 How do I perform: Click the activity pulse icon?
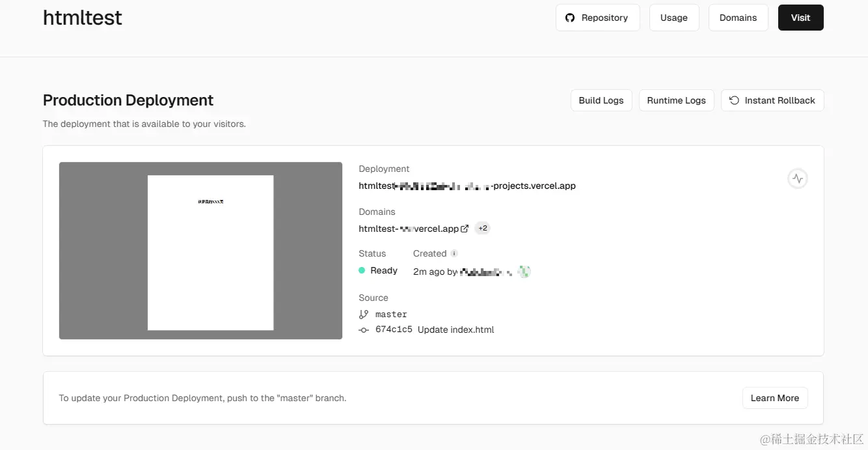[x=798, y=178]
